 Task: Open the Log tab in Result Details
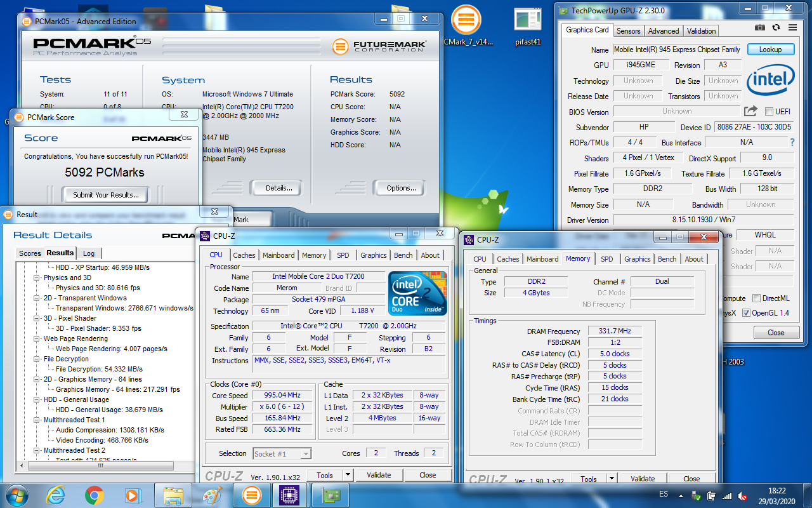point(89,253)
